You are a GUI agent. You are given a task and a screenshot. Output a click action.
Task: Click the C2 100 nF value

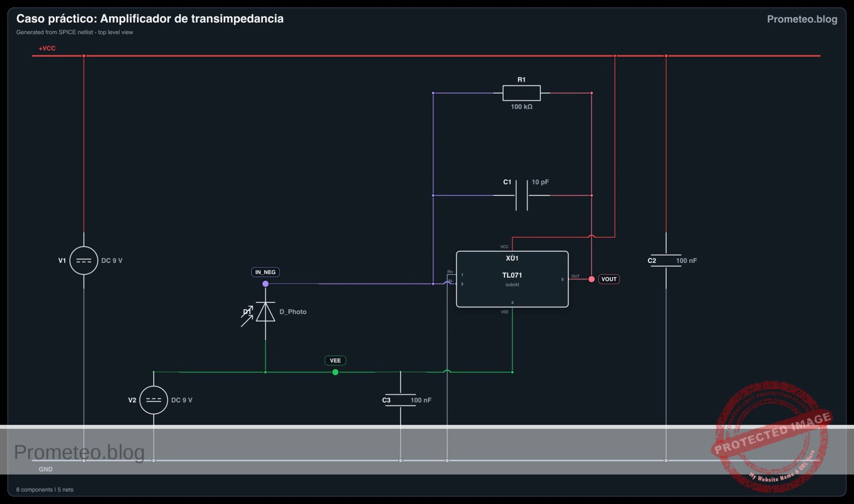(686, 261)
